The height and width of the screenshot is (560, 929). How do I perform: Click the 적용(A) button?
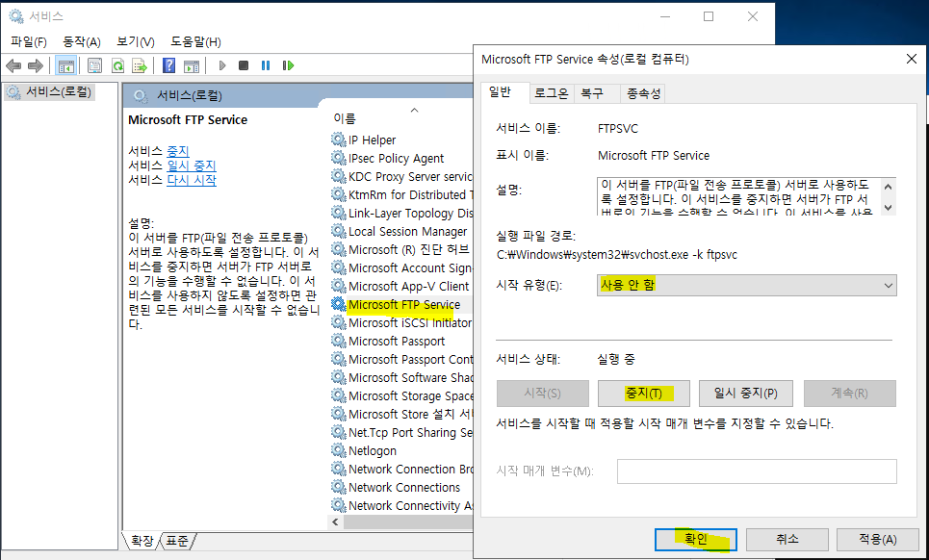[x=877, y=539]
